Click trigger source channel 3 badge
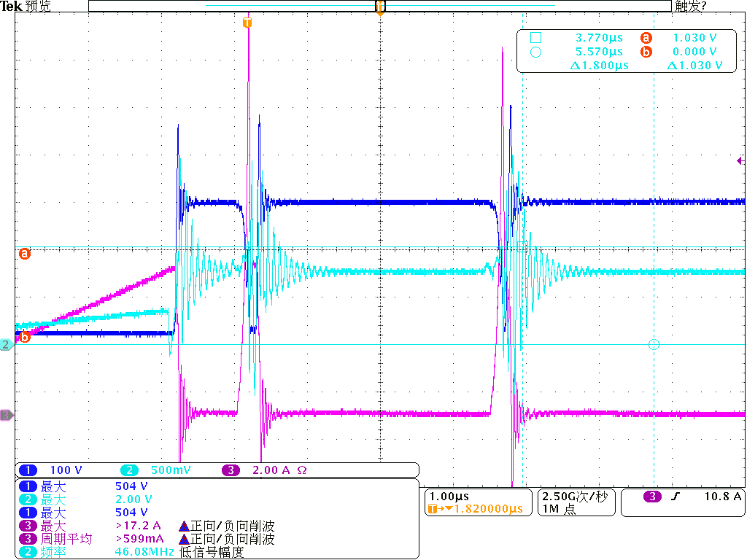 pos(652,497)
